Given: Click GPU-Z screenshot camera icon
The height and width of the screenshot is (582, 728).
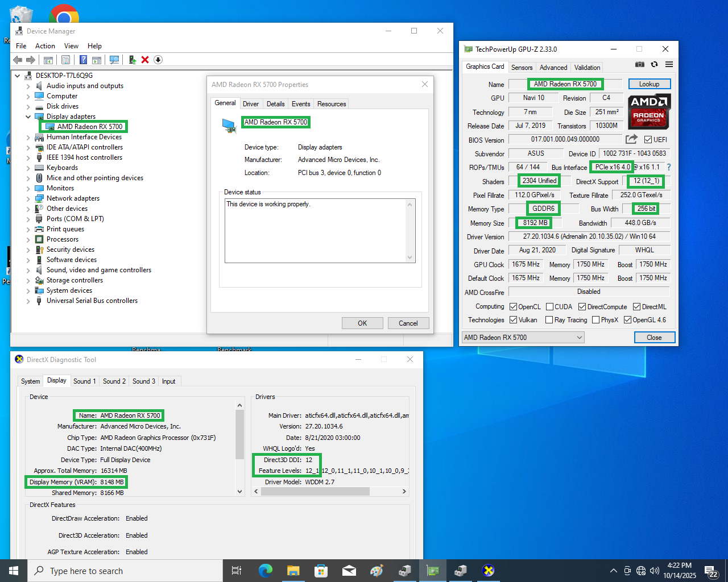Looking at the screenshot, I should point(640,65).
